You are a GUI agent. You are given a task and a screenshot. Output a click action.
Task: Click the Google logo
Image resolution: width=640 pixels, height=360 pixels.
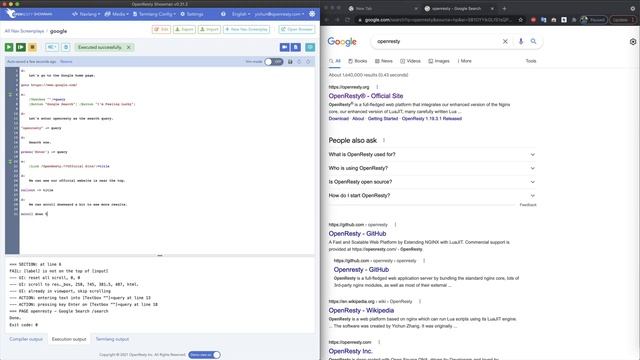pos(342,42)
